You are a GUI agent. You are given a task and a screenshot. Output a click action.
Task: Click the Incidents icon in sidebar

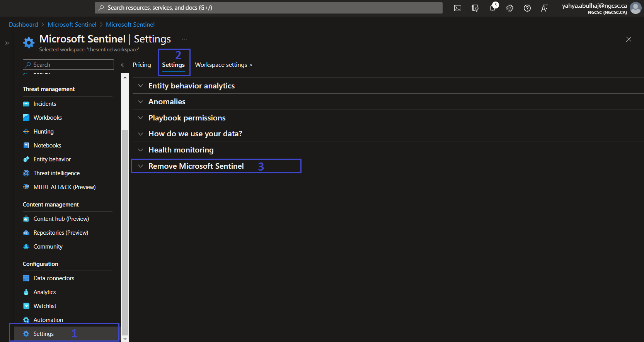click(26, 104)
